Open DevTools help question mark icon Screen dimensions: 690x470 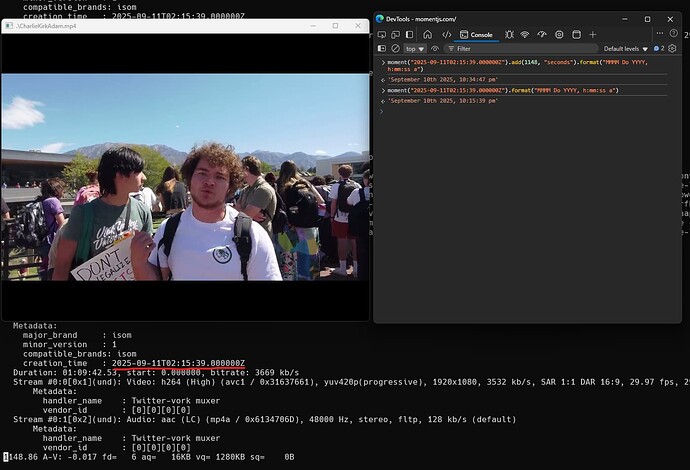(x=673, y=33)
